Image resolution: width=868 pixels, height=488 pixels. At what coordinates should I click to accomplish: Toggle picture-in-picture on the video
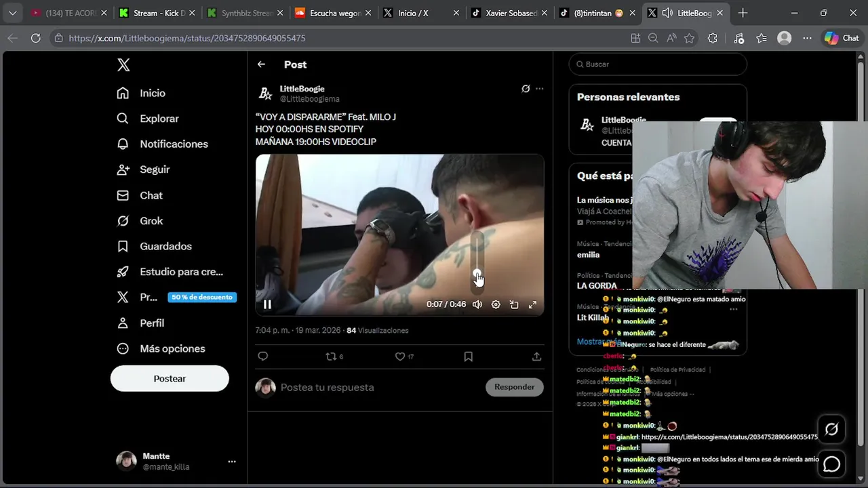point(514,304)
